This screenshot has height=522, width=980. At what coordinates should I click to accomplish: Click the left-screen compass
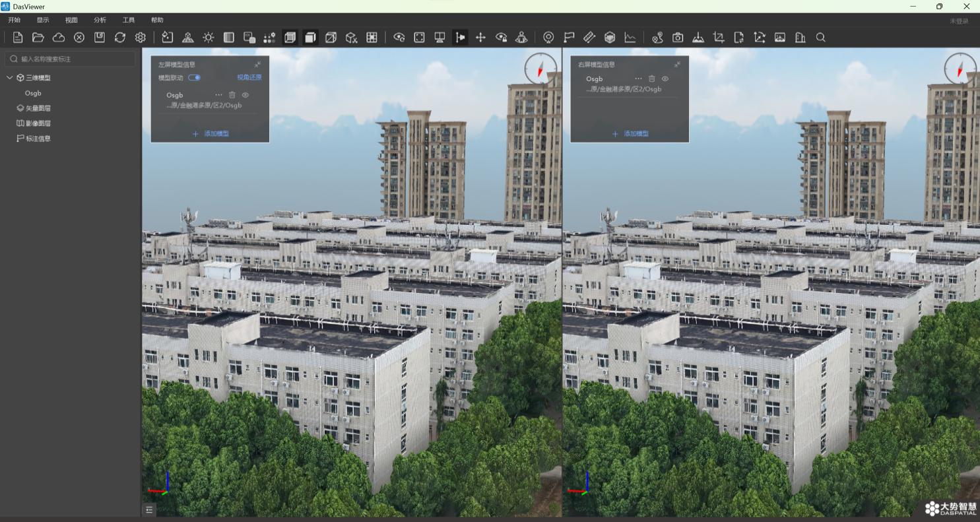540,69
